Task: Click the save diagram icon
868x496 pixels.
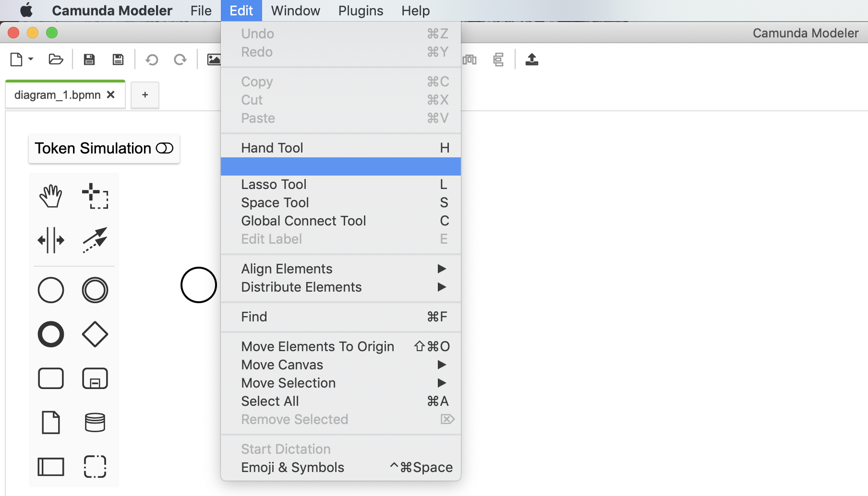Action: (x=89, y=59)
